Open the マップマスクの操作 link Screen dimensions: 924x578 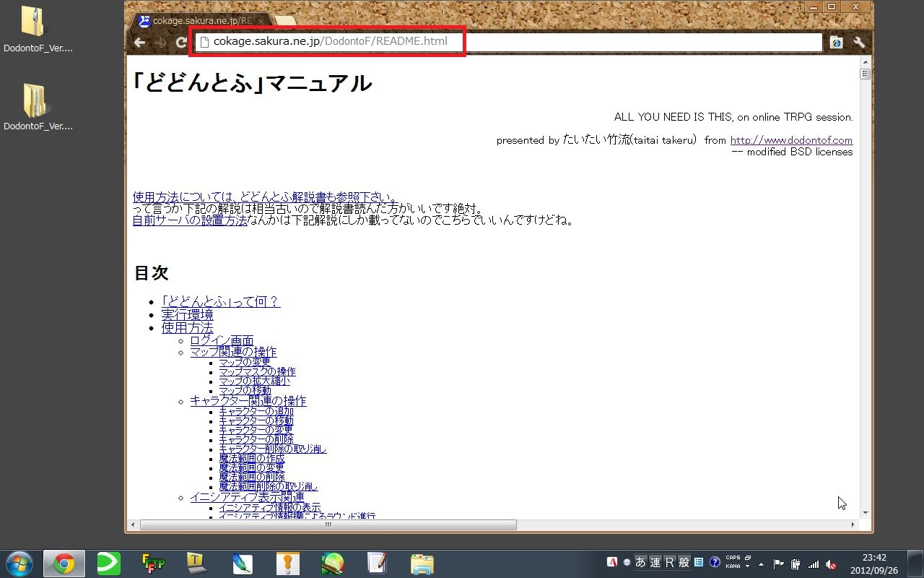pyautogui.click(x=258, y=371)
